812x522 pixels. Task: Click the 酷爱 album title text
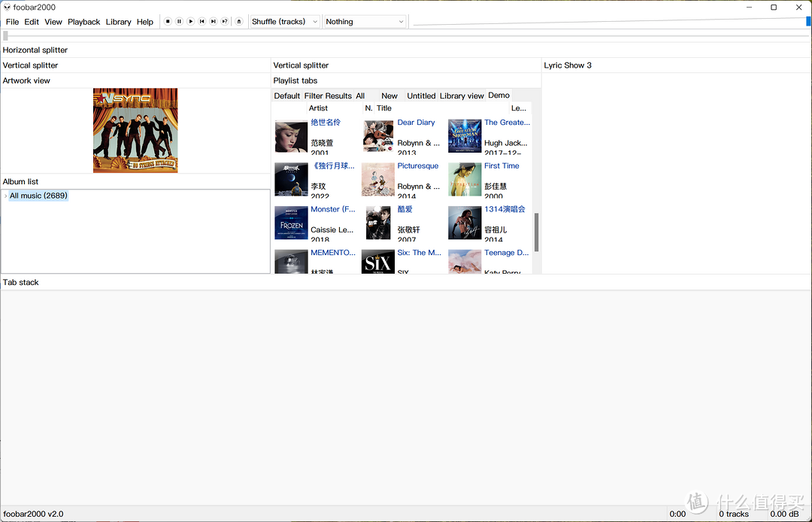pyautogui.click(x=405, y=210)
